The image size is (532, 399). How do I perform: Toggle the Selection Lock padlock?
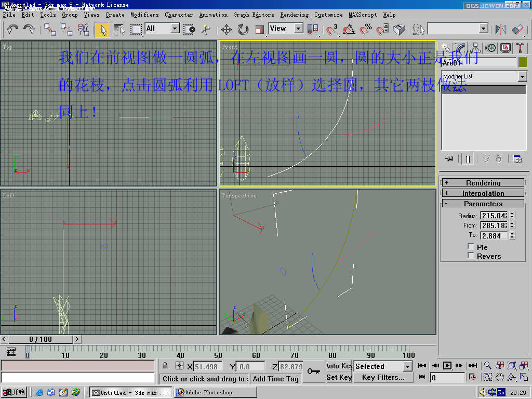click(165, 366)
